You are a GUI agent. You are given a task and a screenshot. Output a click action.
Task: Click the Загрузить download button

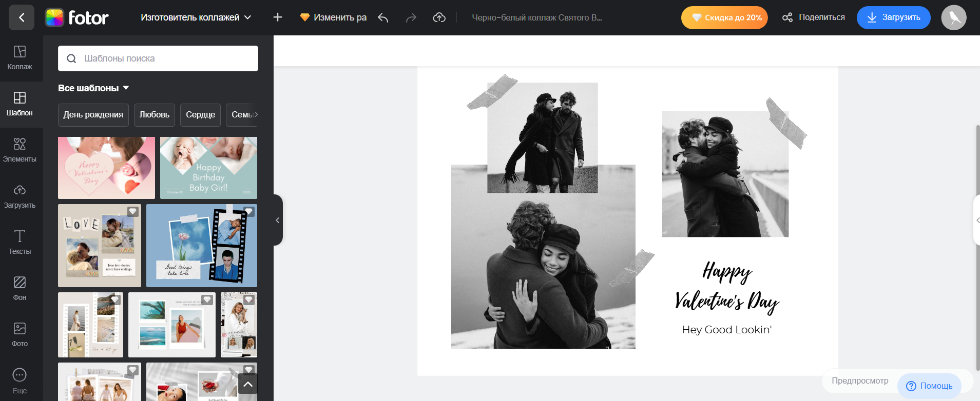pyautogui.click(x=893, y=17)
